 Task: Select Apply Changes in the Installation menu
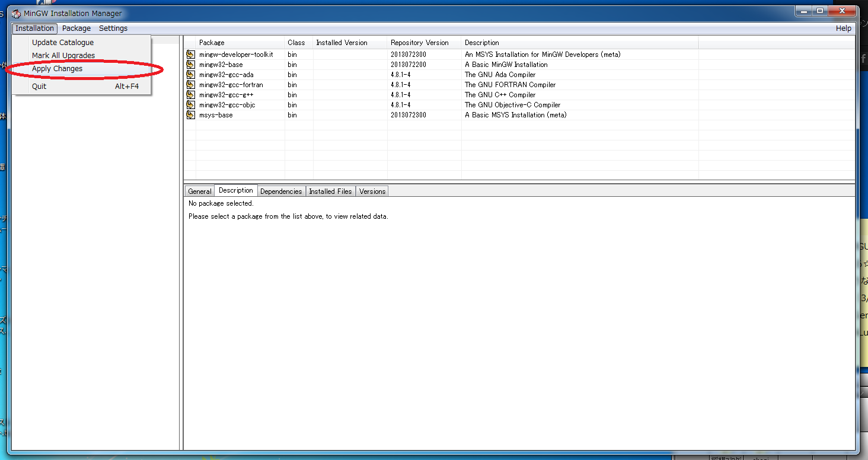click(x=82, y=69)
